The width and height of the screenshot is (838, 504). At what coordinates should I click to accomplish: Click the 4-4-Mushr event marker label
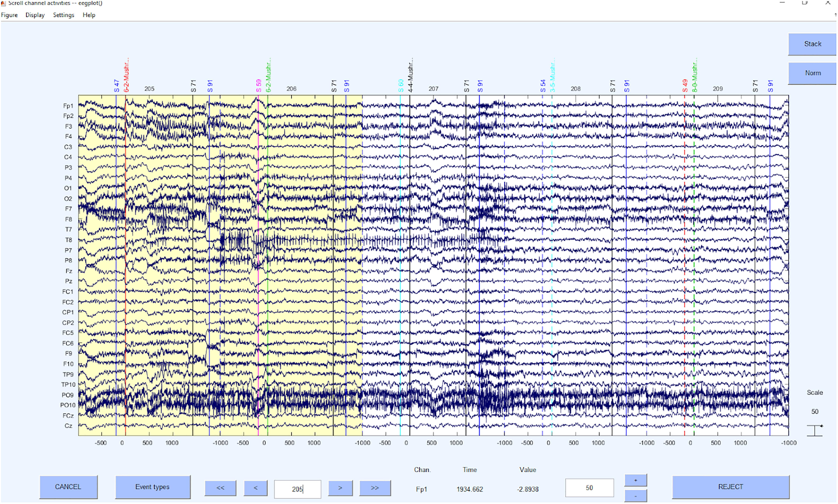coord(411,75)
